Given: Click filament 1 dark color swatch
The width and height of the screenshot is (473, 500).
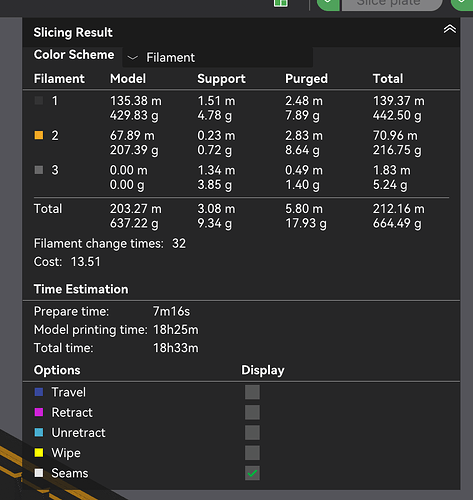Looking at the screenshot, I should (39, 101).
